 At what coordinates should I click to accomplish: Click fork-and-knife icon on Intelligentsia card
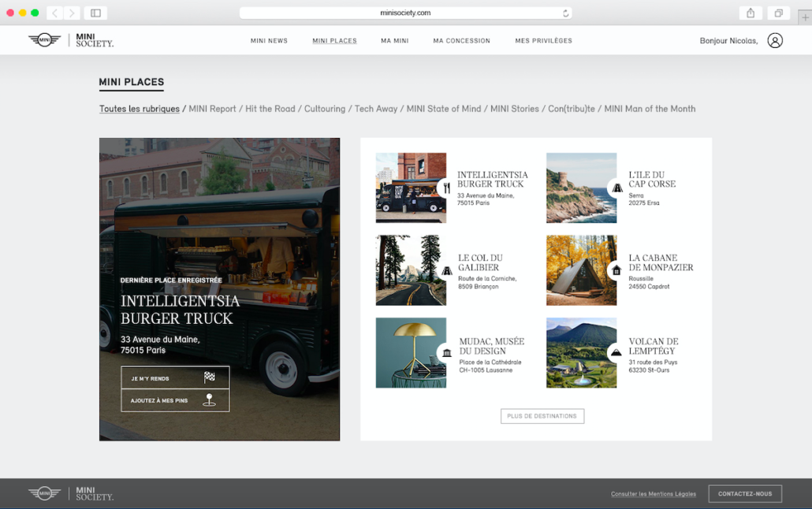coord(446,188)
